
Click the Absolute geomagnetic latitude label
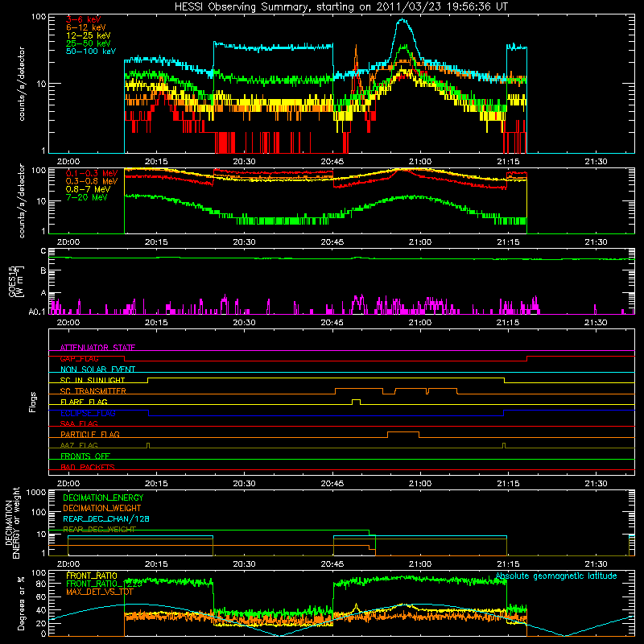(556, 576)
